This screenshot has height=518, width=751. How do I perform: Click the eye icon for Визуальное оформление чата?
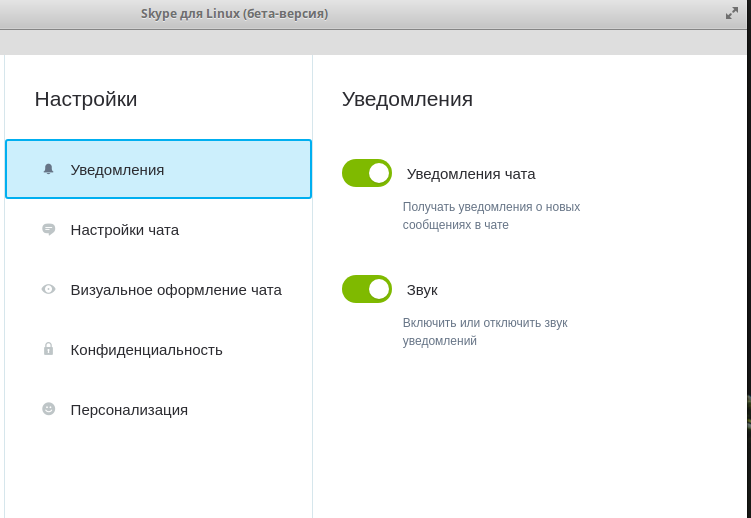pyautogui.click(x=48, y=289)
